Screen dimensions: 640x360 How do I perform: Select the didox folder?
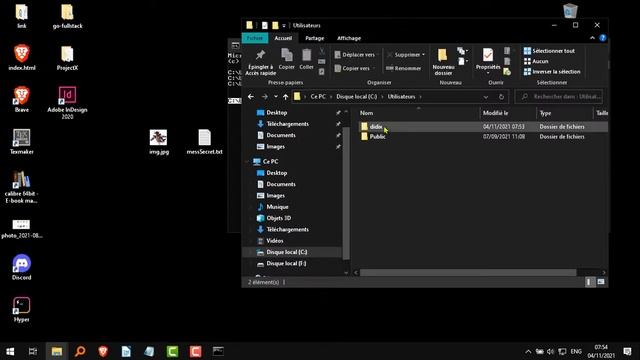coord(483,127)
